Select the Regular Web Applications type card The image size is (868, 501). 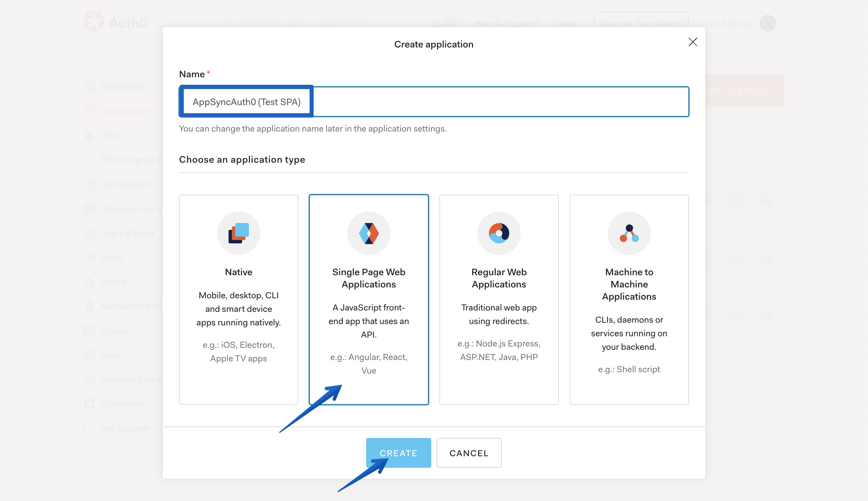[x=499, y=299]
